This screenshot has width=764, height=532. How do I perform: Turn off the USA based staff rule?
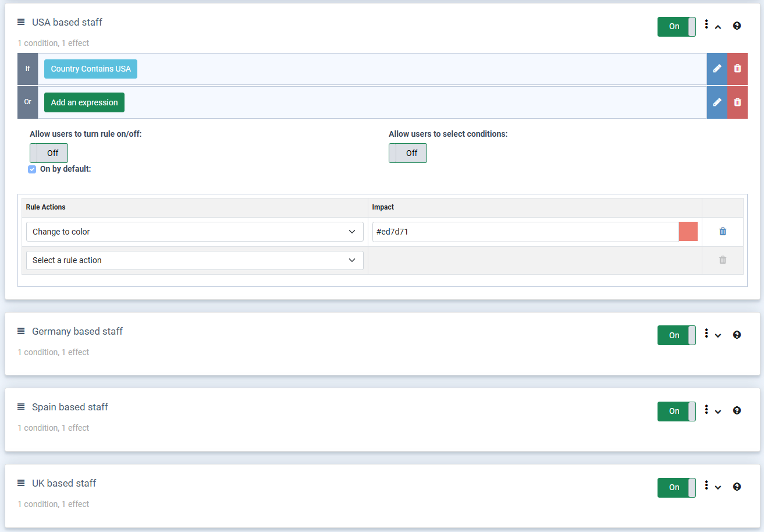click(x=676, y=26)
